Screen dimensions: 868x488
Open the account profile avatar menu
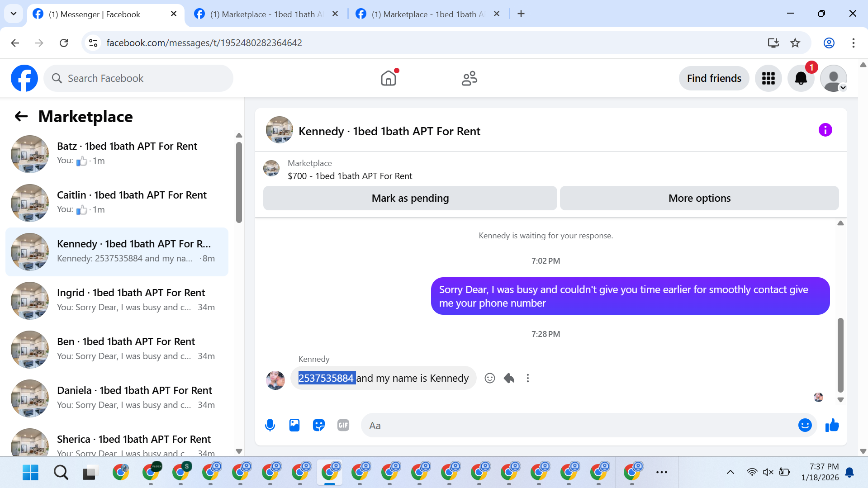[833, 78]
